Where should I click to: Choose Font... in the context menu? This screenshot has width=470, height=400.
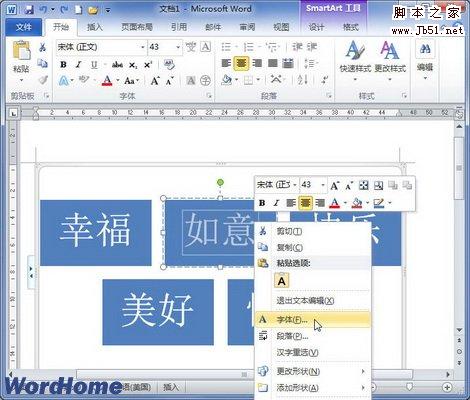pyautogui.click(x=313, y=320)
